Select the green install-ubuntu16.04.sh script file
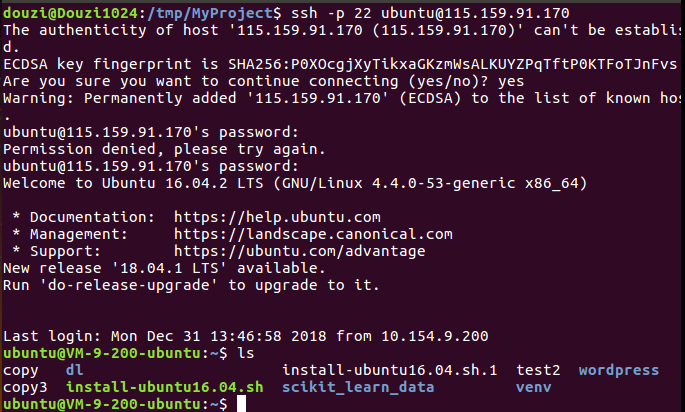The height and width of the screenshot is (412, 685). pyautogui.click(x=164, y=387)
